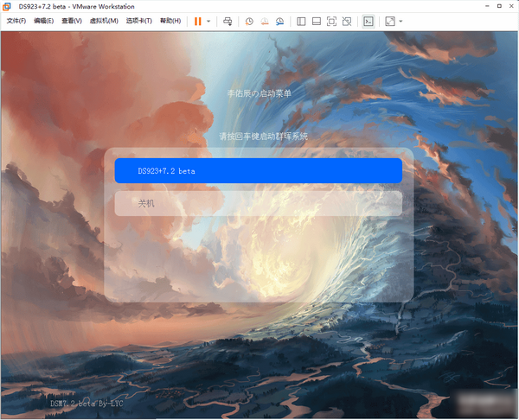This screenshot has height=420, width=519.
Task: Expand the power options dropdown arrow
Action: pos(208,22)
